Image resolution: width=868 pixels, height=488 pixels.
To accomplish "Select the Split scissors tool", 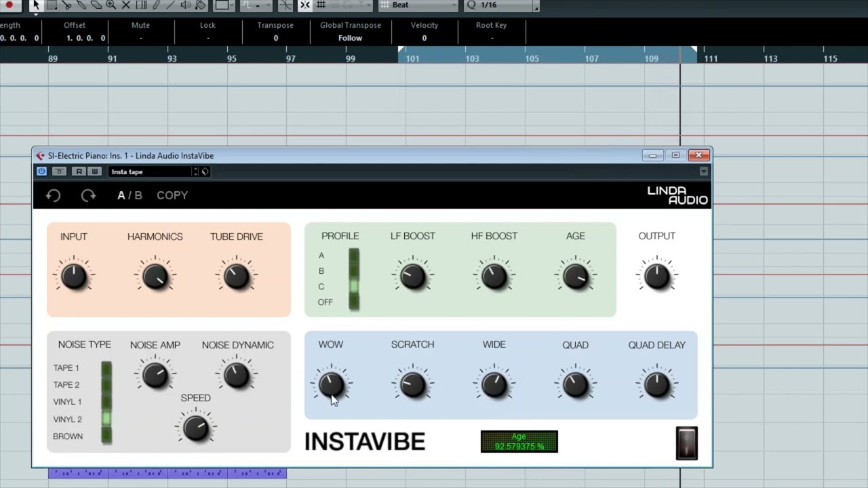I will tap(66, 5).
